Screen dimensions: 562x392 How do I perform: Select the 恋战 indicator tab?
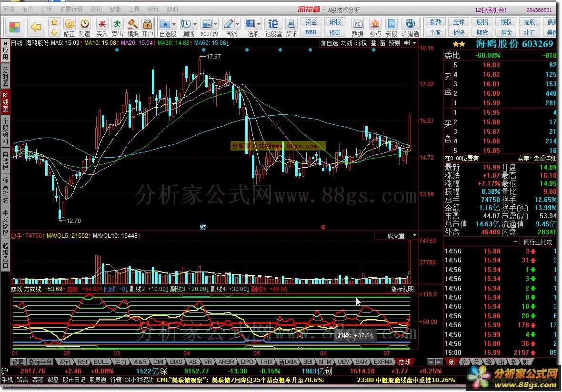404,362
